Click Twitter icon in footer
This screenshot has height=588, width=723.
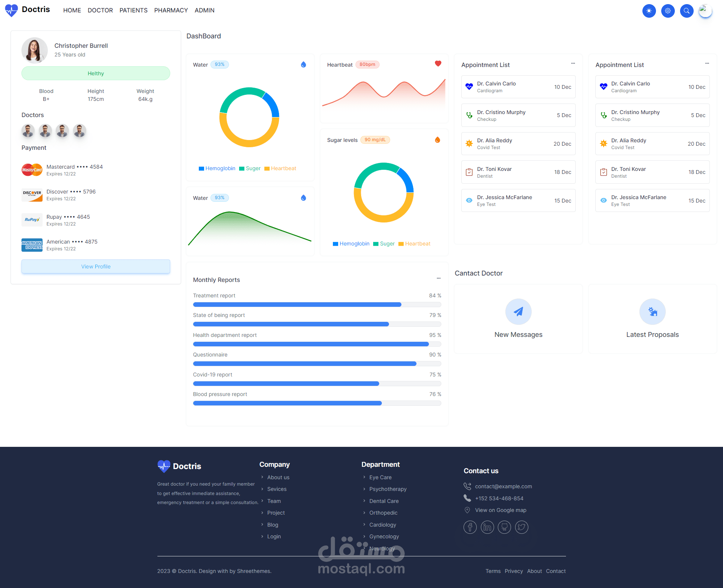522,527
